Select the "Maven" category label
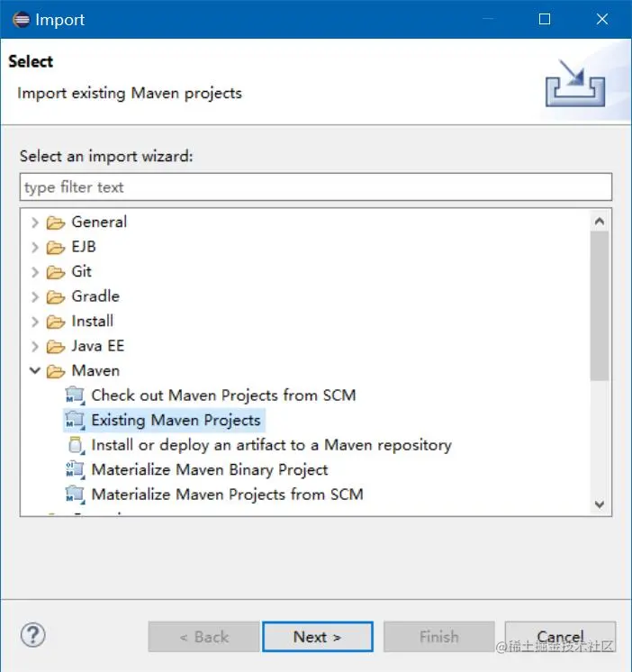Image resolution: width=632 pixels, height=672 pixels. pos(95,371)
